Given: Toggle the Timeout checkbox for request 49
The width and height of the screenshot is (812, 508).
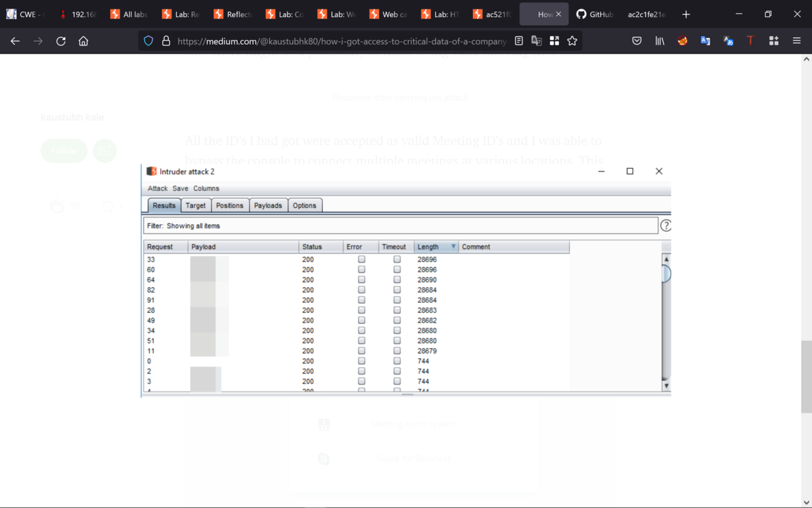Looking at the screenshot, I should (397, 320).
